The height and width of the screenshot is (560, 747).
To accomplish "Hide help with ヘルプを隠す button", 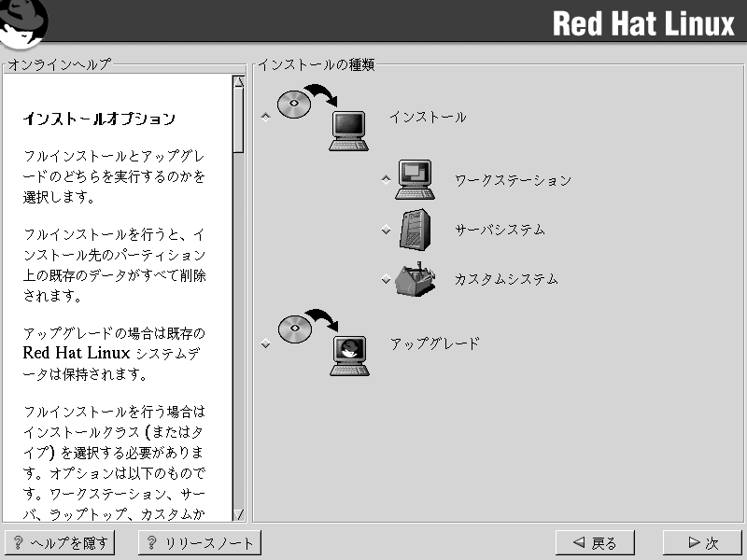I will click(60, 543).
